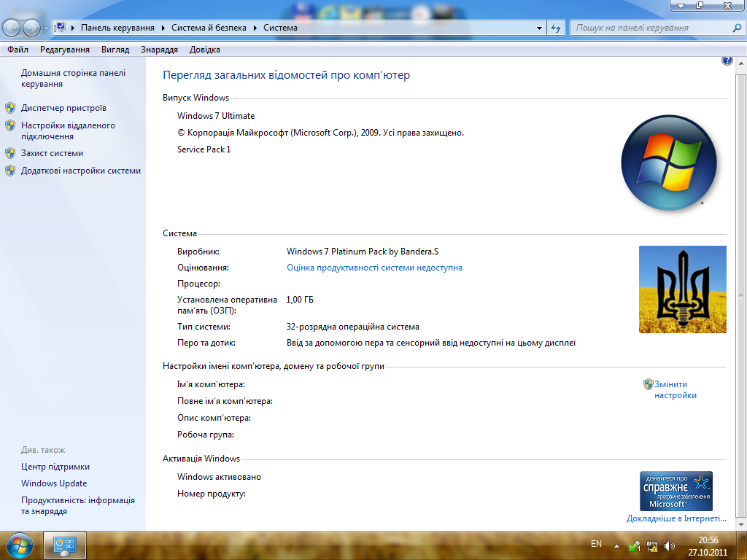Open the Файл menu
747x560 pixels.
pyautogui.click(x=18, y=50)
